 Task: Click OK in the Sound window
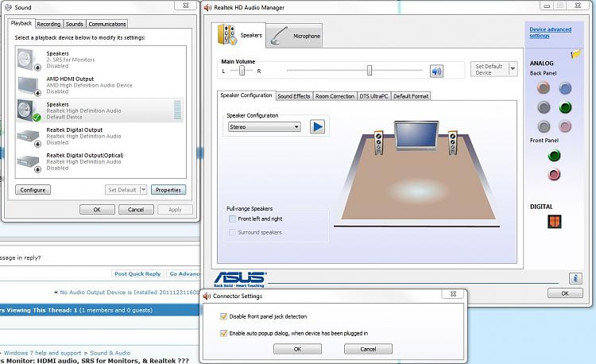click(97, 209)
